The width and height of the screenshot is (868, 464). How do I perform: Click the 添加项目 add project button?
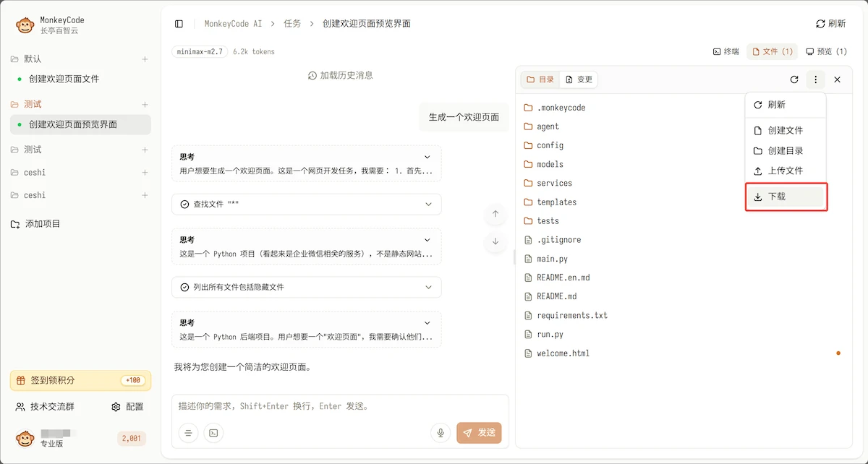(35, 224)
